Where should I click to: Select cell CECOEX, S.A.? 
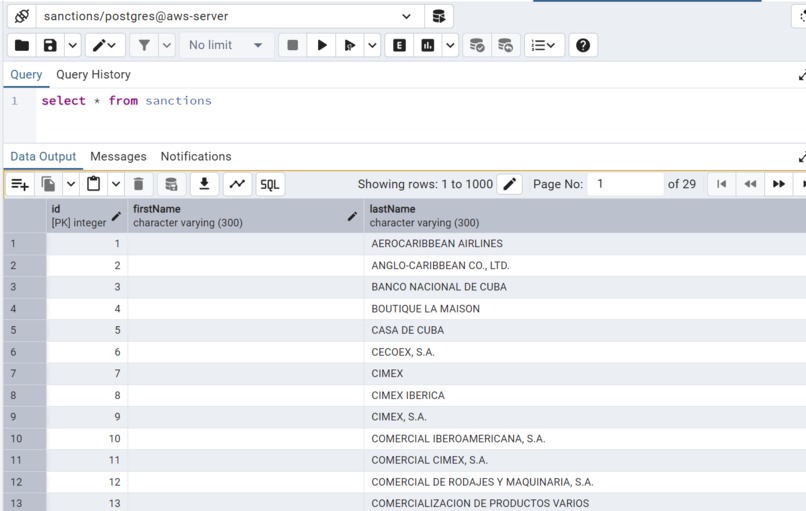click(x=585, y=352)
